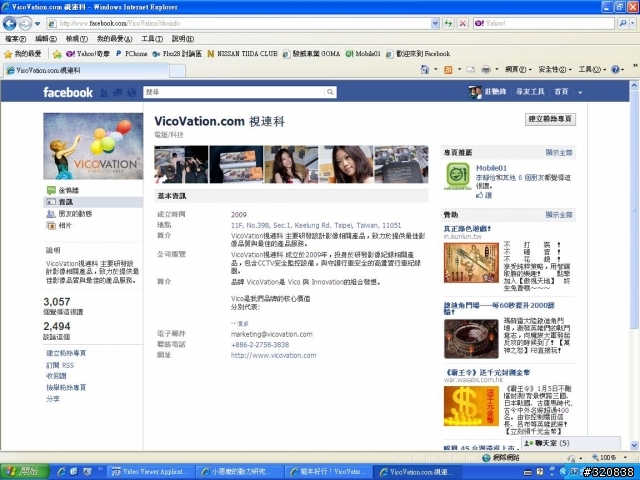Viewport: 640px width, 480px height.
Task: Click the red Stop loading icon
Action: click(462, 23)
